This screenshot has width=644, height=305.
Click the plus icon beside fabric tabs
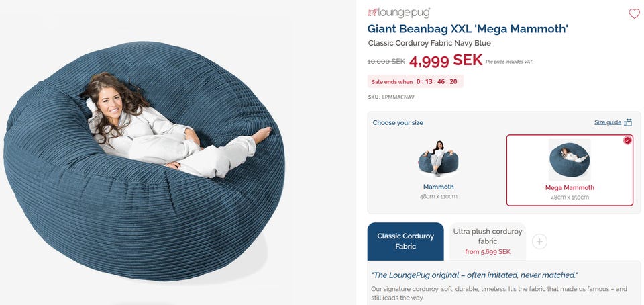(x=540, y=241)
